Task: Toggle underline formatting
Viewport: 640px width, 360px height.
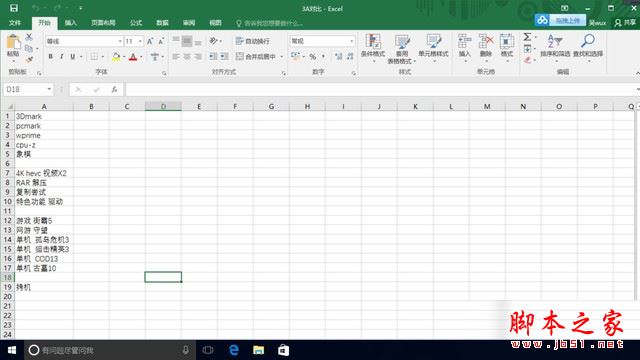Action: tap(73, 57)
